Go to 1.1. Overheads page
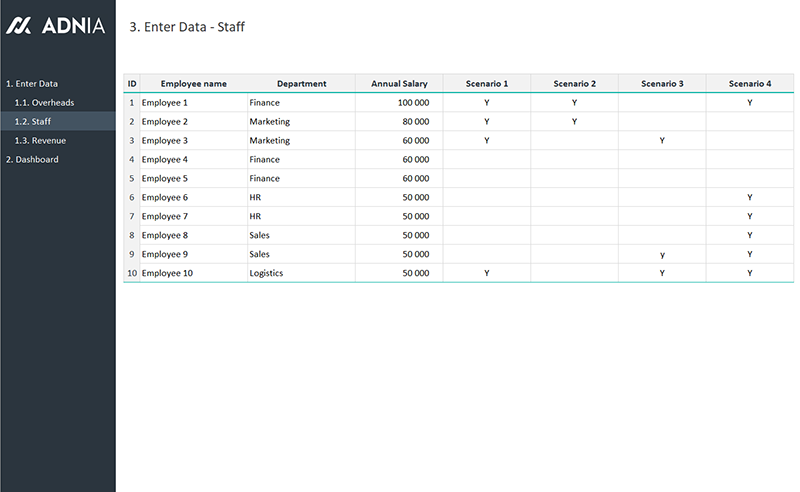Viewport: 800px width, 492px height. (x=44, y=103)
